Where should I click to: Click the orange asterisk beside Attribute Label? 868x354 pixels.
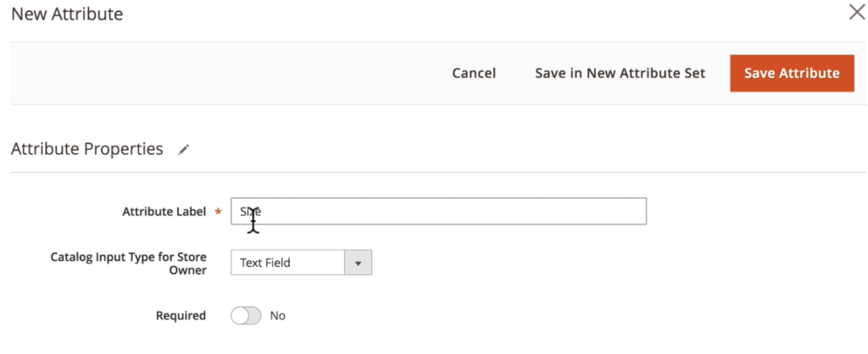(219, 212)
